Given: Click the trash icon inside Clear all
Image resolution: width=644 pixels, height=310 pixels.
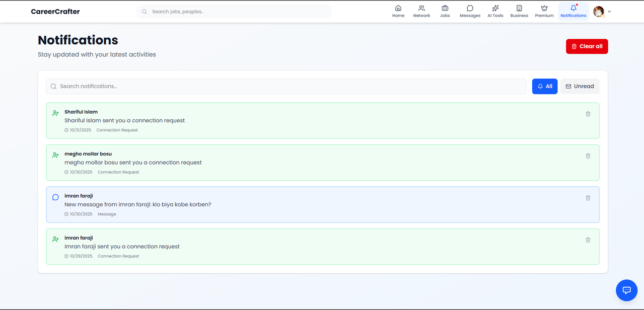Looking at the screenshot, I should 574,46.
